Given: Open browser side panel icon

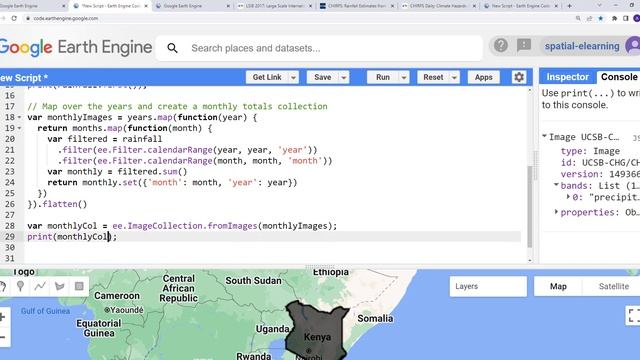Looking at the screenshot, I should (x=626, y=18).
